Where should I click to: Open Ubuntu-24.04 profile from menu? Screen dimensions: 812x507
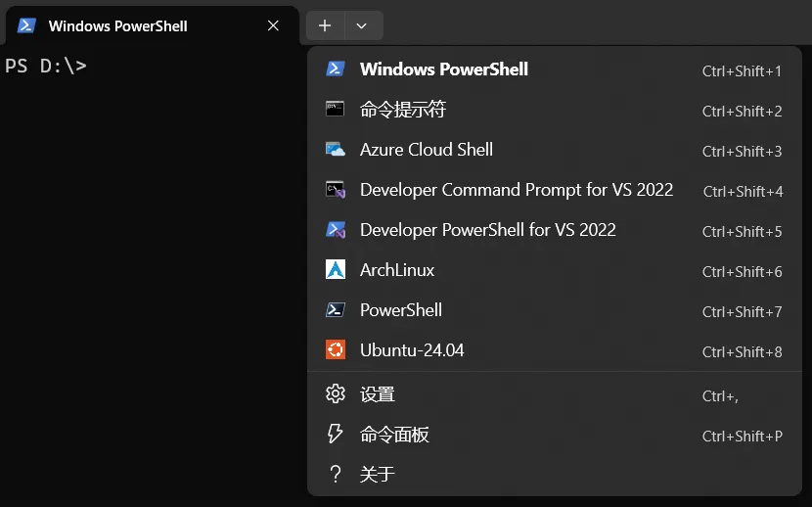coord(412,350)
